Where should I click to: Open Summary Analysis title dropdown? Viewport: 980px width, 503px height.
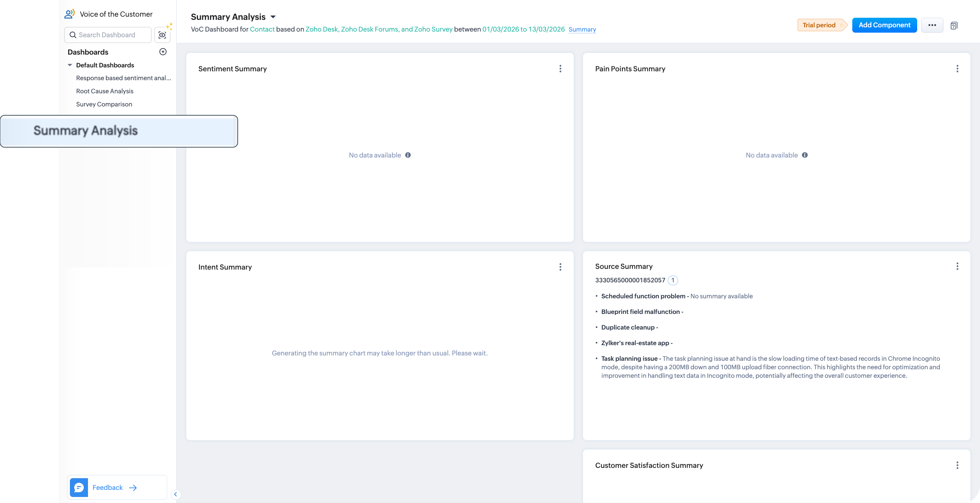(273, 17)
